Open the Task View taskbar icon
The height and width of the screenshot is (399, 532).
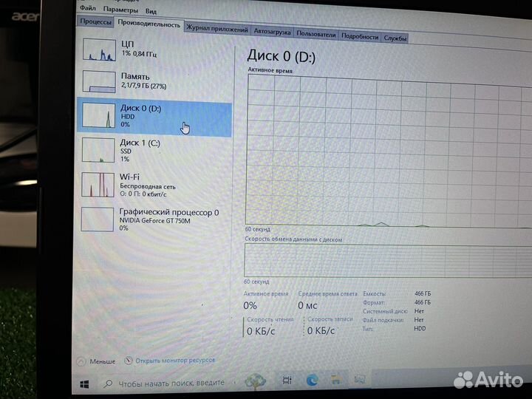[x=285, y=381]
